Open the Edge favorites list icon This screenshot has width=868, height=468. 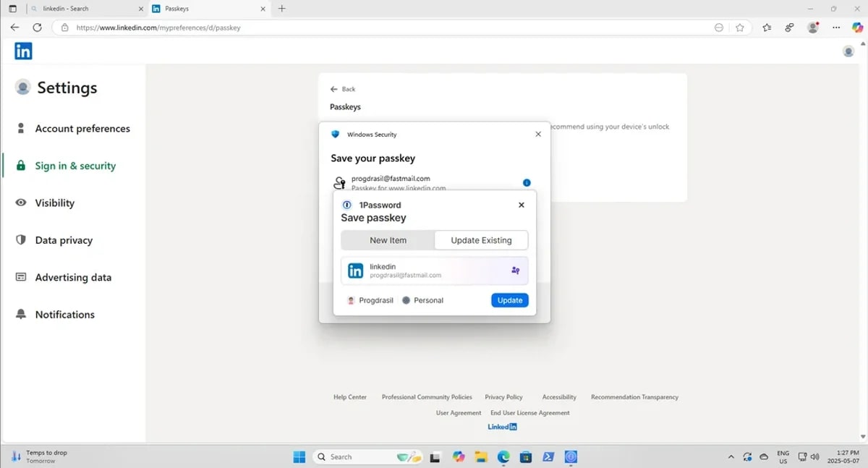767,27
